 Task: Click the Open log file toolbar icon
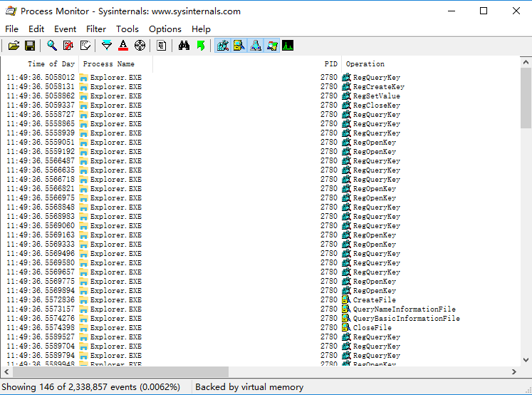(14, 46)
